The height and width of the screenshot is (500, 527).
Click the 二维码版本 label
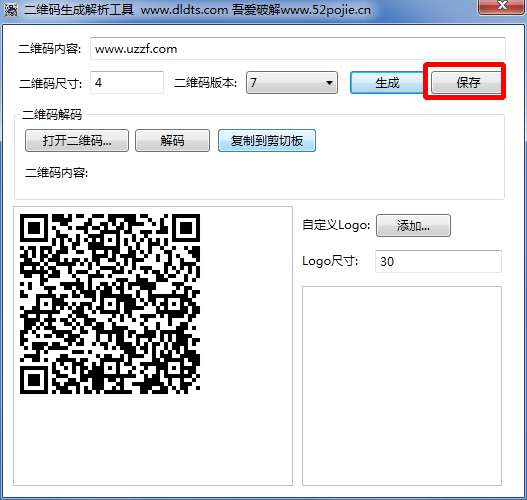[205, 83]
